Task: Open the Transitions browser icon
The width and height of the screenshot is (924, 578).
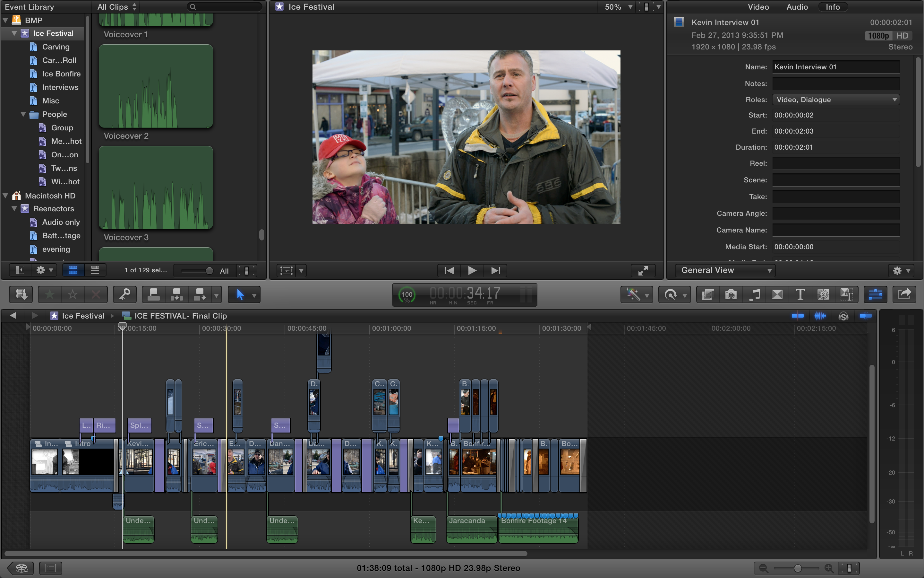Action: coord(777,294)
